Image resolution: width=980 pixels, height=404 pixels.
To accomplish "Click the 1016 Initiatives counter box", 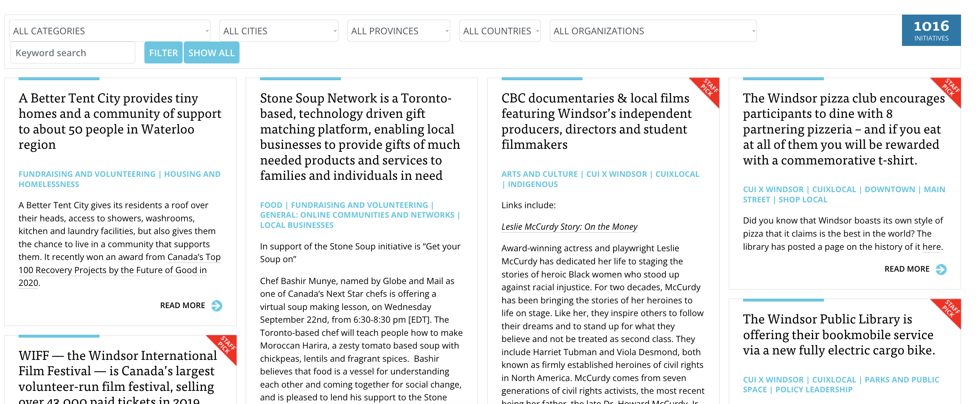I will coord(930,30).
